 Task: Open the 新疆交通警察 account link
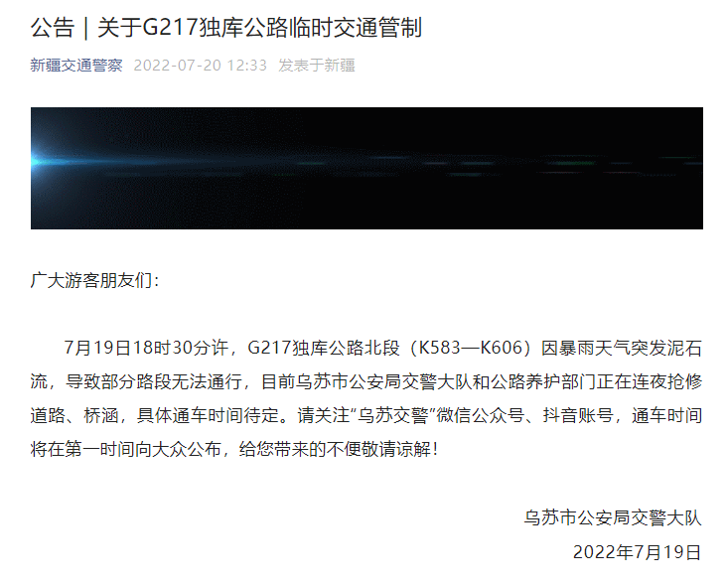pos(76,66)
